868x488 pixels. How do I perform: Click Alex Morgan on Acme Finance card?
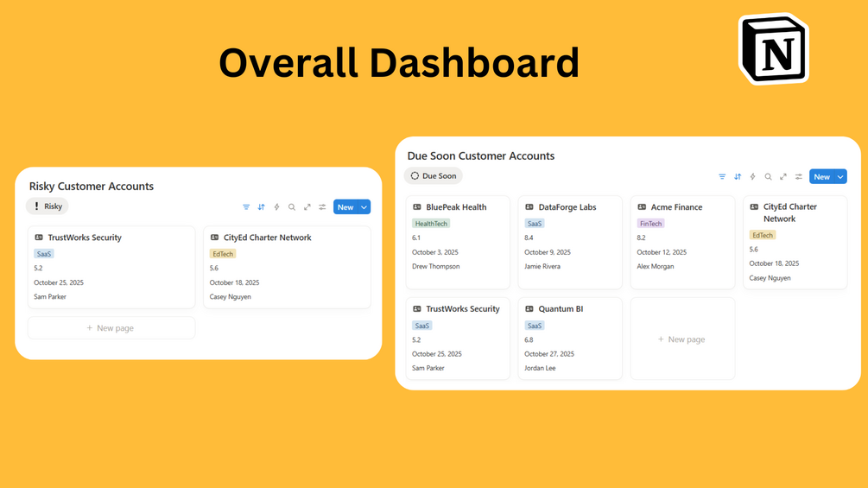(x=656, y=266)
